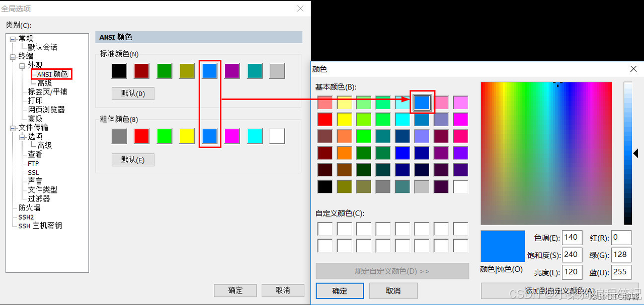Select the SSH2 category
644x305 pixels.
click(26, 217)
